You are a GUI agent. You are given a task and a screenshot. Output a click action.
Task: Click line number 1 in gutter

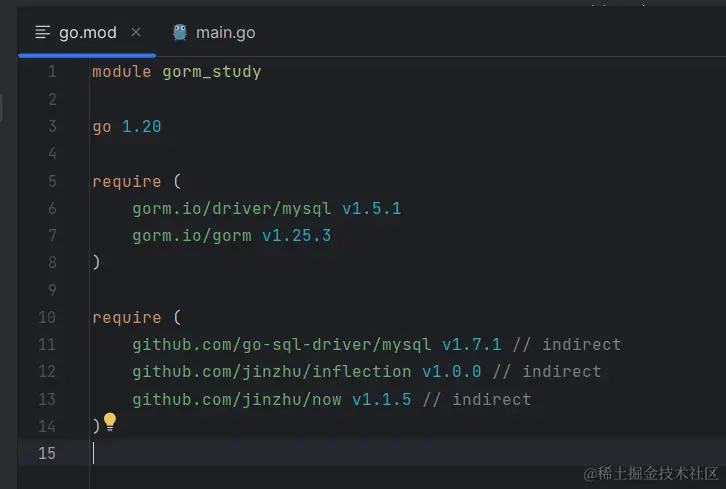tap(52, 72)
